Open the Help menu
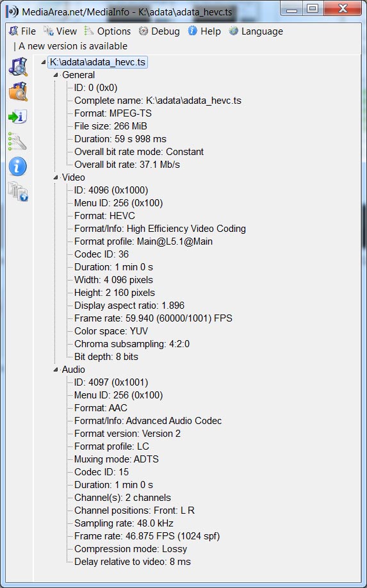This screenshot has width=367, height=588. coord(204,31)
